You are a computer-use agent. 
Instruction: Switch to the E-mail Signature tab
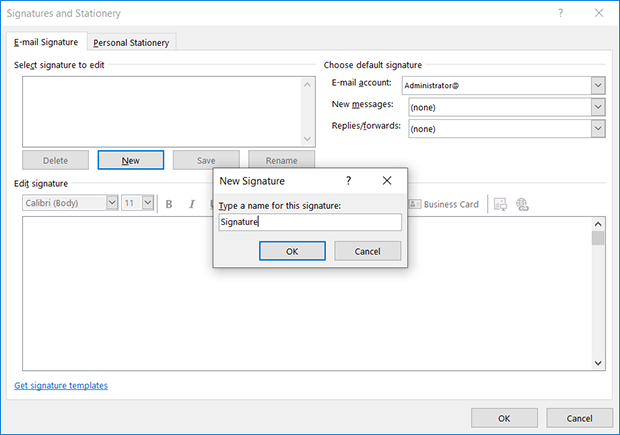point(46,42)
